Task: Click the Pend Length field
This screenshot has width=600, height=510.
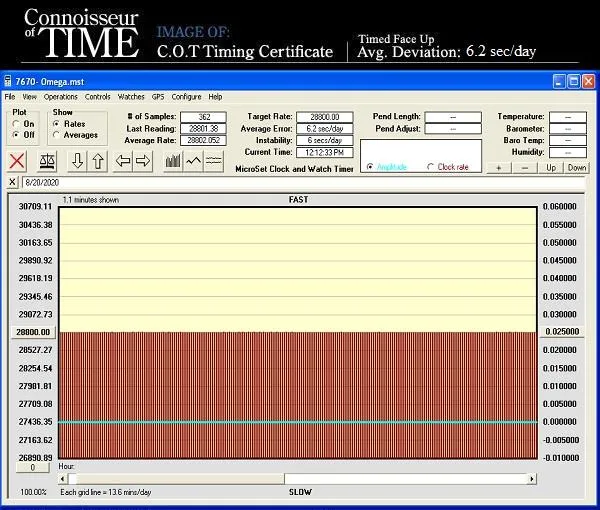Action: pyautogui.click(x=453, y=117)
